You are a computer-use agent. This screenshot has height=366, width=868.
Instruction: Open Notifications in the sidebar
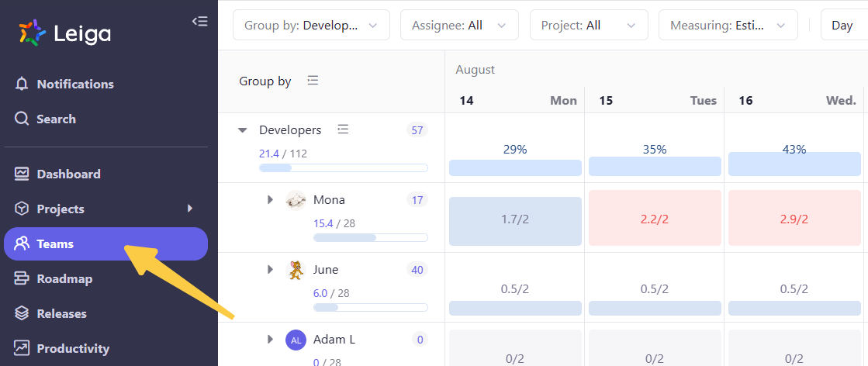pyautogui.click(x=105, y=85)
